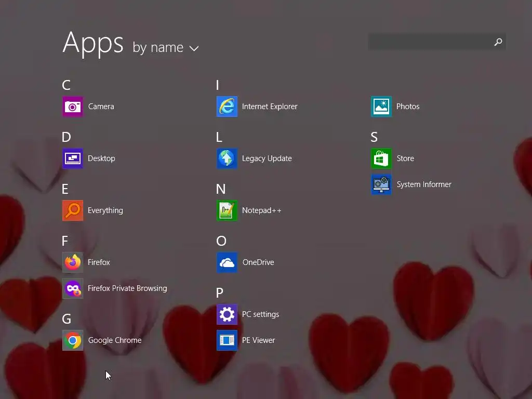The width and height of the screenshot is (532, 399).
Task: Click the 'Internet Explorer' label text
Action: pos(270,107)
